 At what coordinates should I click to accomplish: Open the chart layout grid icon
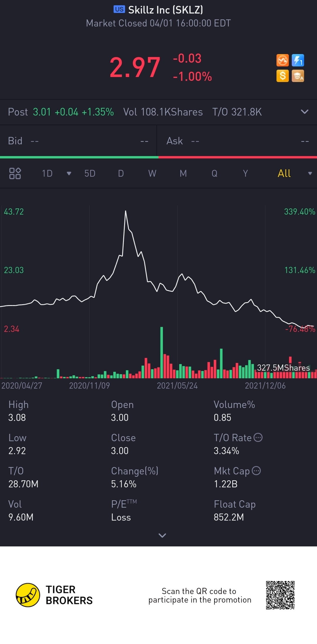(15, 173)
